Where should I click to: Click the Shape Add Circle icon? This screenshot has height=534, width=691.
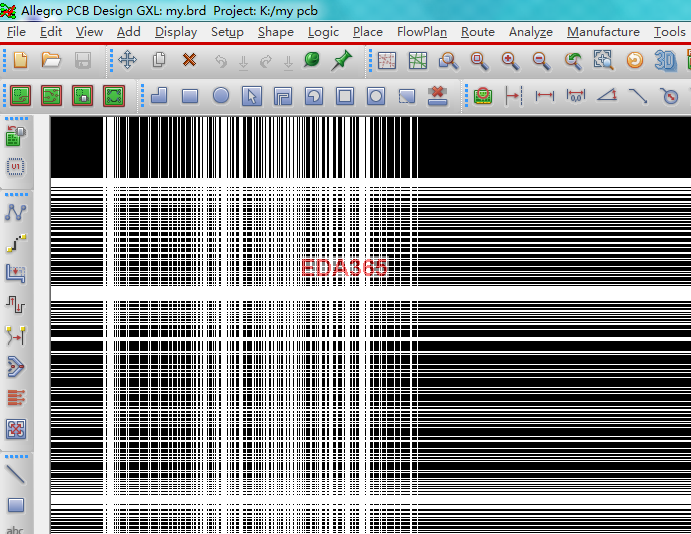point(221,96)
